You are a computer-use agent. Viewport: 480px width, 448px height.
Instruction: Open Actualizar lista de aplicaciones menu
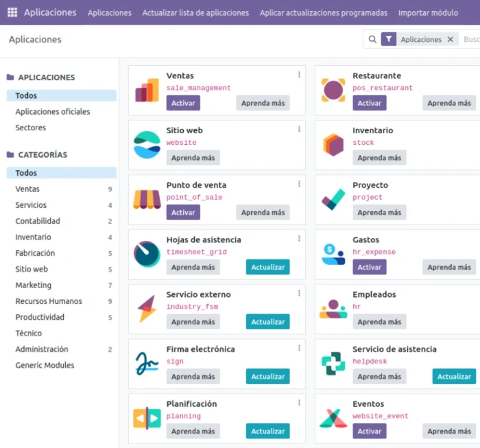coord(195,12)
